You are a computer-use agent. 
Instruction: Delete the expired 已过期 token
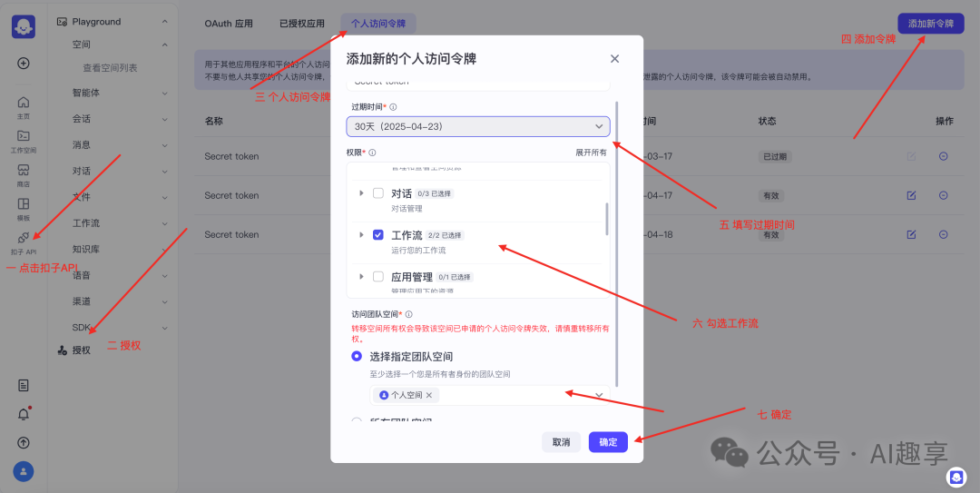click(x=943, y=156)
